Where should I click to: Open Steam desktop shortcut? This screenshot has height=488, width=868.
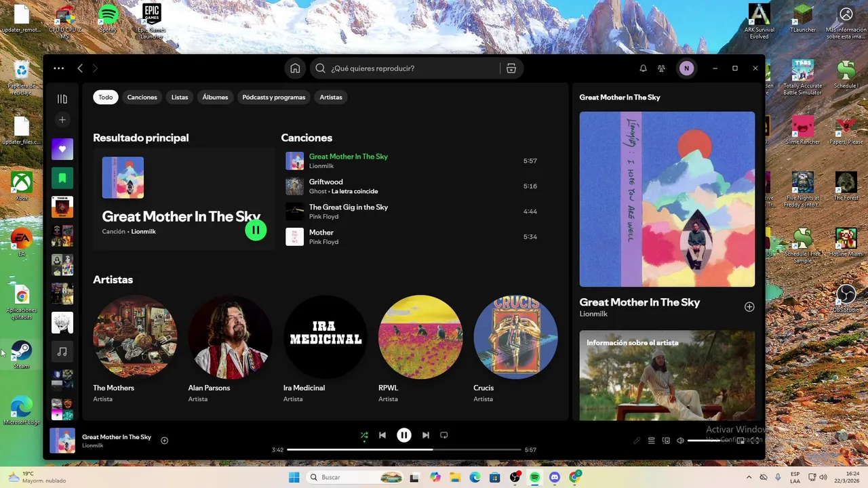[22, 354]
